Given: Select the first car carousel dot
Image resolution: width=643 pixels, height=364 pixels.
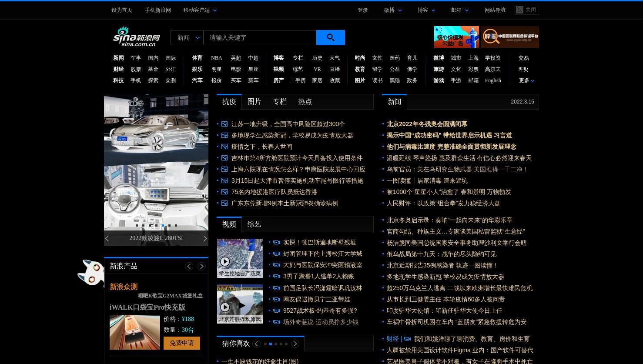Looking at the screenshot, I should tap(137, 226).
